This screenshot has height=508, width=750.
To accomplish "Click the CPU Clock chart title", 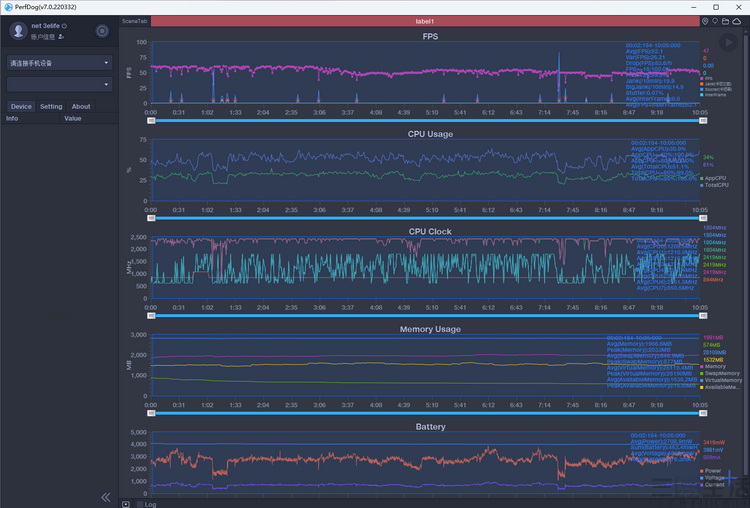I will (430, 232).
